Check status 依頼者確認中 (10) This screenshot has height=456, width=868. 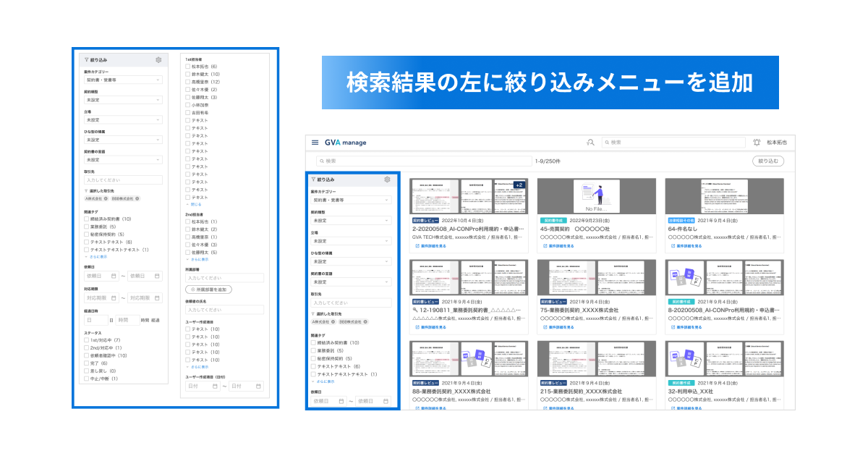[87, 355]
